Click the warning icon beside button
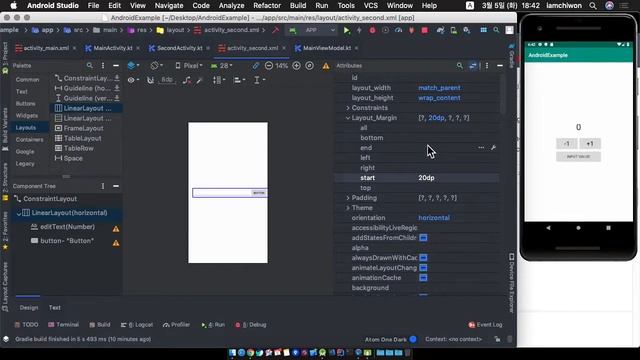The width and height of the screenshot is (640, 360). click(116, 243)
